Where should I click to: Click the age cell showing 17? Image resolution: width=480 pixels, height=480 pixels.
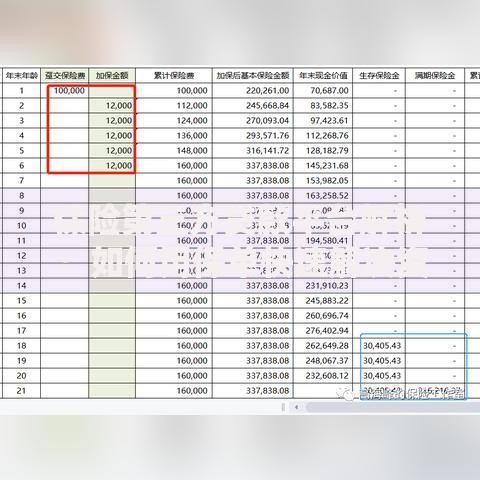click(22, 331)
